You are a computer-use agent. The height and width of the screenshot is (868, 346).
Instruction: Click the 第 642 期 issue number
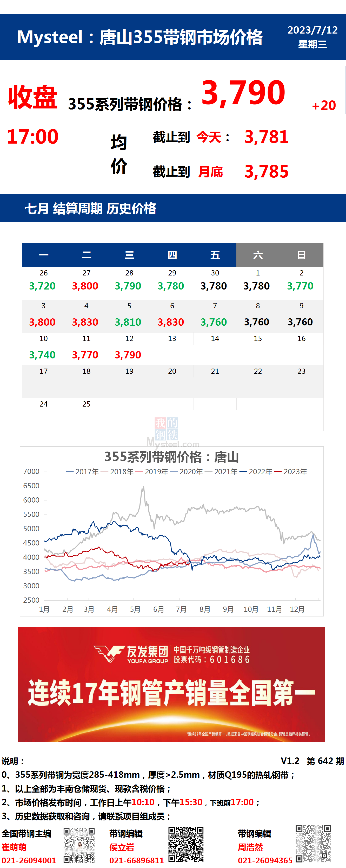[x=325, y=761]
